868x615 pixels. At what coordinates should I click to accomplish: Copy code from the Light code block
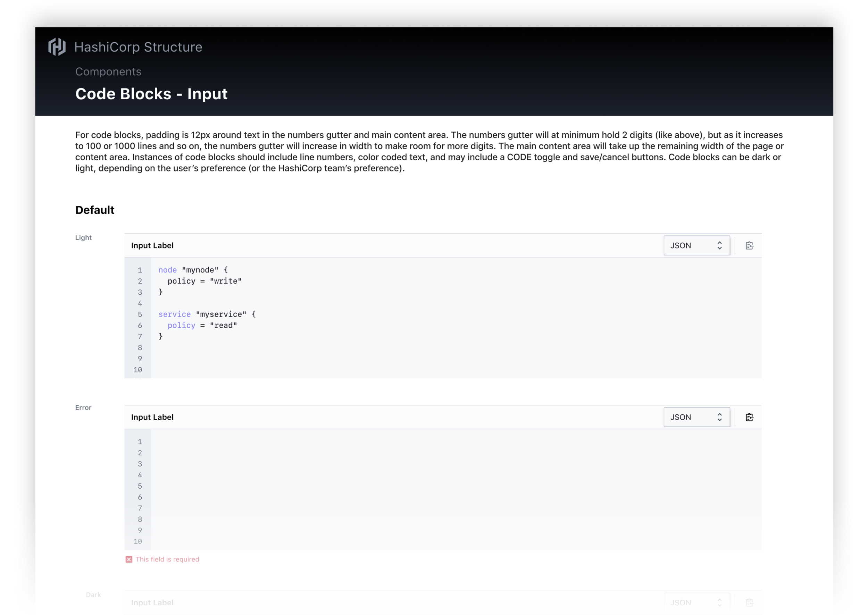(749, 245)
